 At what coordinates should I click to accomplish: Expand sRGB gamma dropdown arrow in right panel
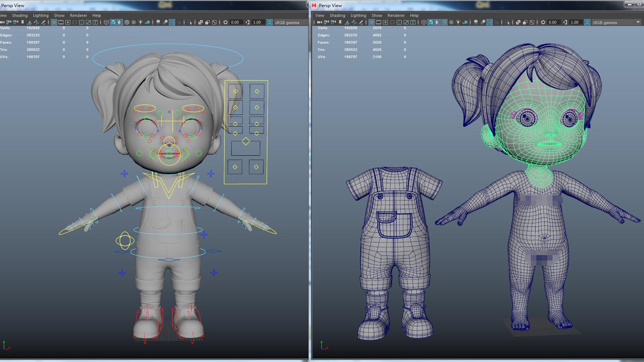pyautogui.click(x=638, y=22)
